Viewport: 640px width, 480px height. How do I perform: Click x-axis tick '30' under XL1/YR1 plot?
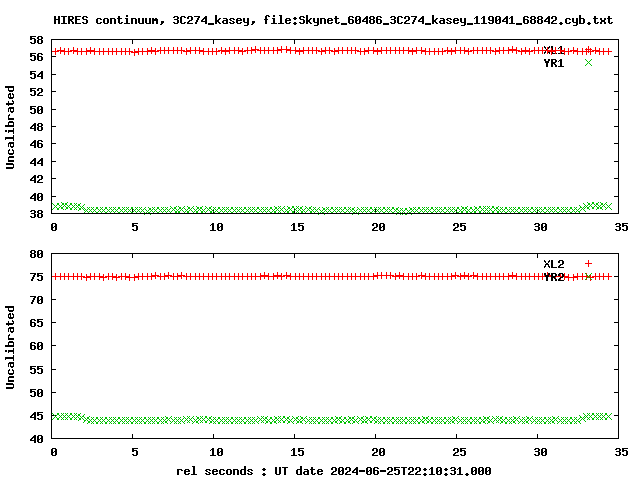point(540,227)
